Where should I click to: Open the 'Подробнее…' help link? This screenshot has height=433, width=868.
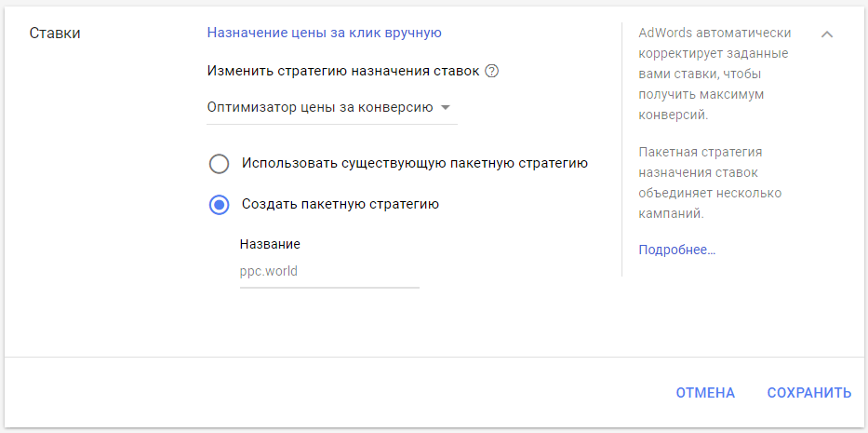coord(676,250)
